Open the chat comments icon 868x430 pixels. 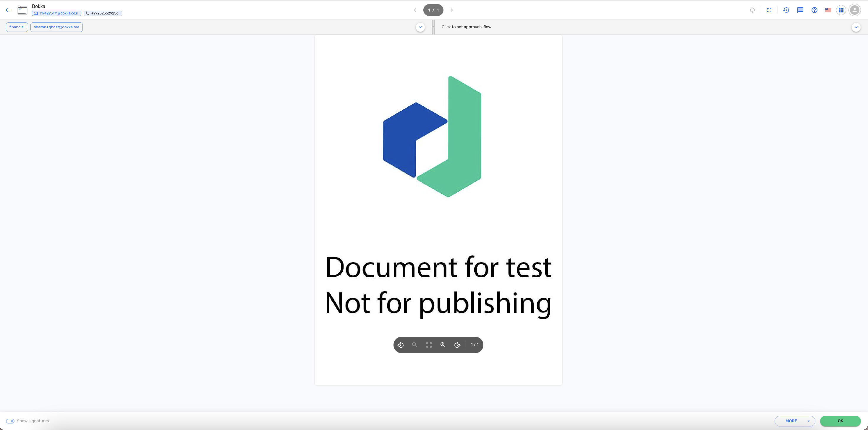[x=800, y=10]
